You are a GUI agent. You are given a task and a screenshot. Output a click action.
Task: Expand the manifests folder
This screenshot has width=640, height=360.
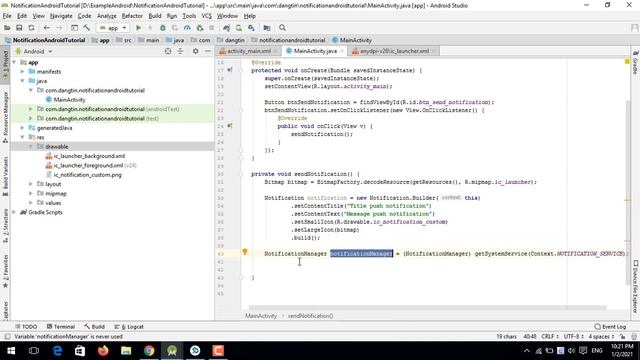click(x=22, y=71)
